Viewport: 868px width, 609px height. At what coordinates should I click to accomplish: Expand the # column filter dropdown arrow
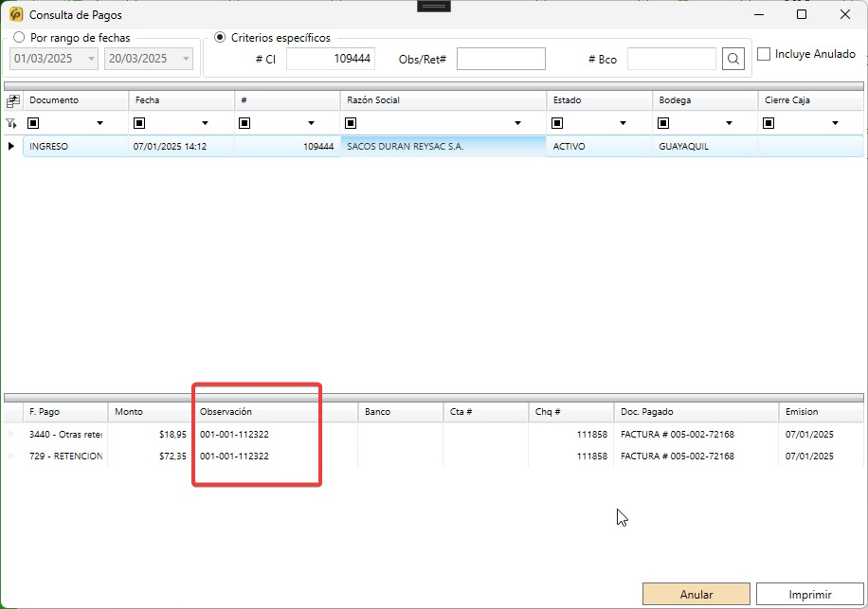(x=311, y=123)
